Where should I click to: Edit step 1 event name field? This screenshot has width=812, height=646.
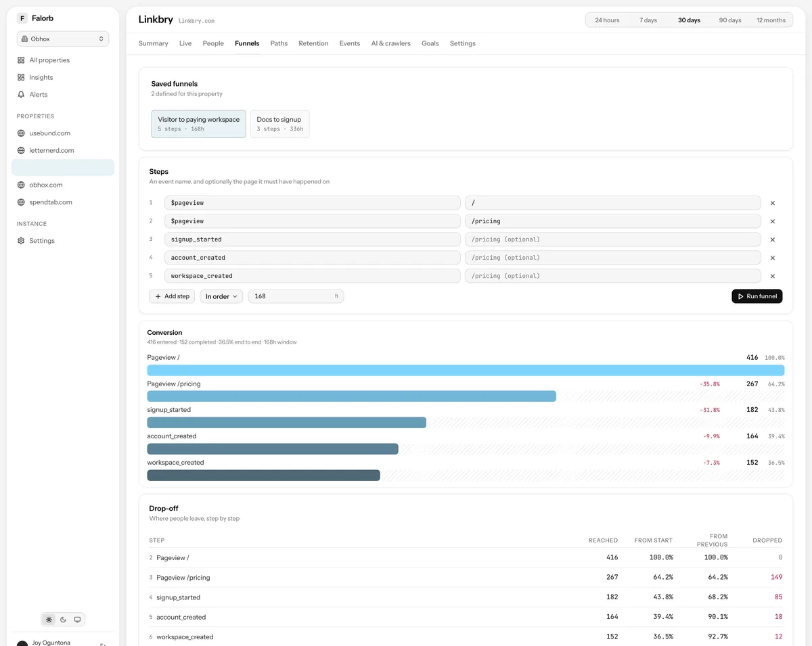point(312,203)
